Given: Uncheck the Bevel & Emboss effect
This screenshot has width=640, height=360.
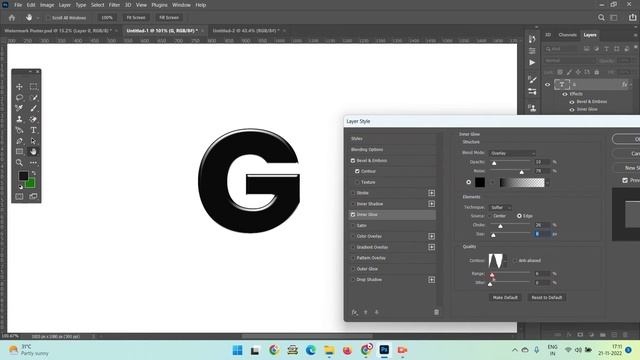Looking at the screenshot, I should 353,160.
